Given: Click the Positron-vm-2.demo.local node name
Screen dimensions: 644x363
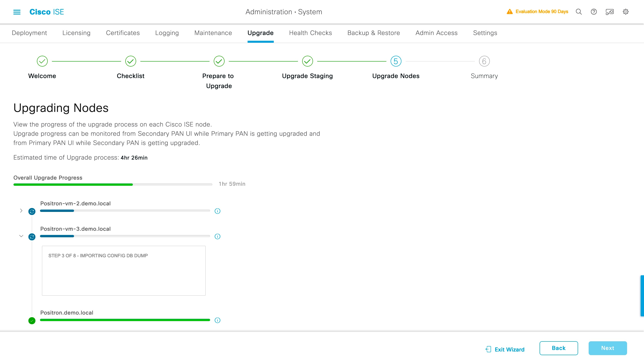Looking at the screenshot, I should point(76,203).
